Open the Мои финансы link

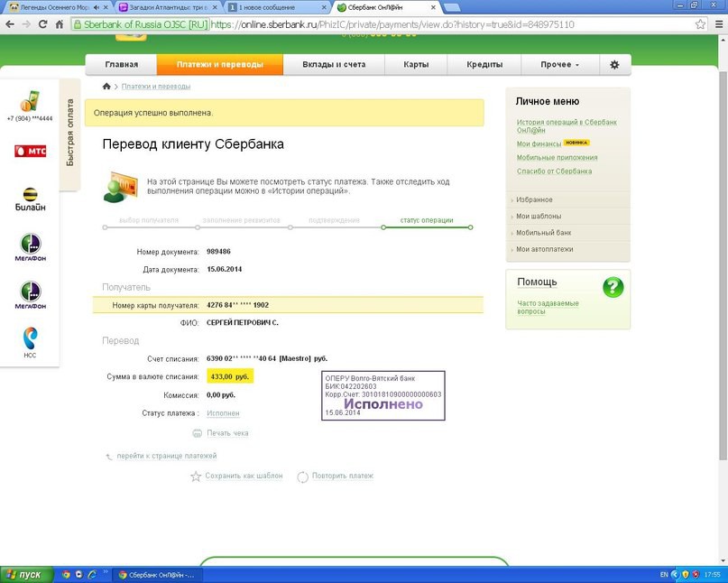pyautogui.click(x=539, y=144)
